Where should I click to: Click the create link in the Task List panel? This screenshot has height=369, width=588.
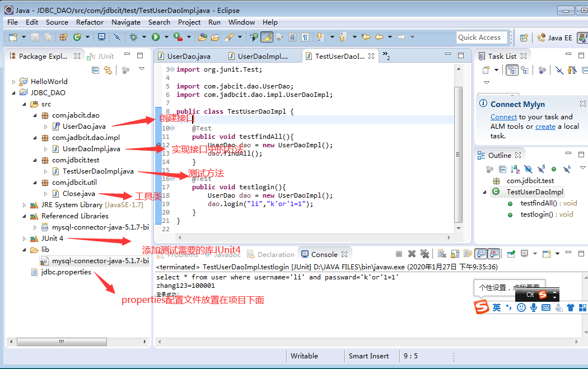pyautogui.click(x=545, y=126)
